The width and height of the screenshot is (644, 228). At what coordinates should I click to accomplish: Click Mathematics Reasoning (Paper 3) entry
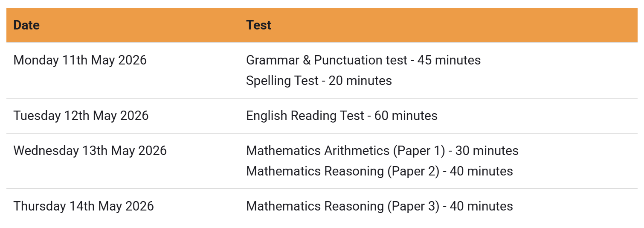[380, 206]
